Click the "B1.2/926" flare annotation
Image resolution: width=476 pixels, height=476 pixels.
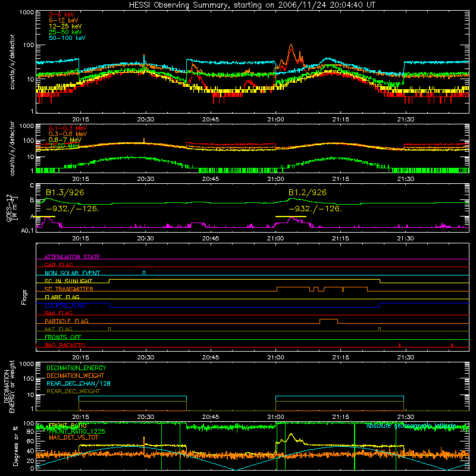(307, 192)
